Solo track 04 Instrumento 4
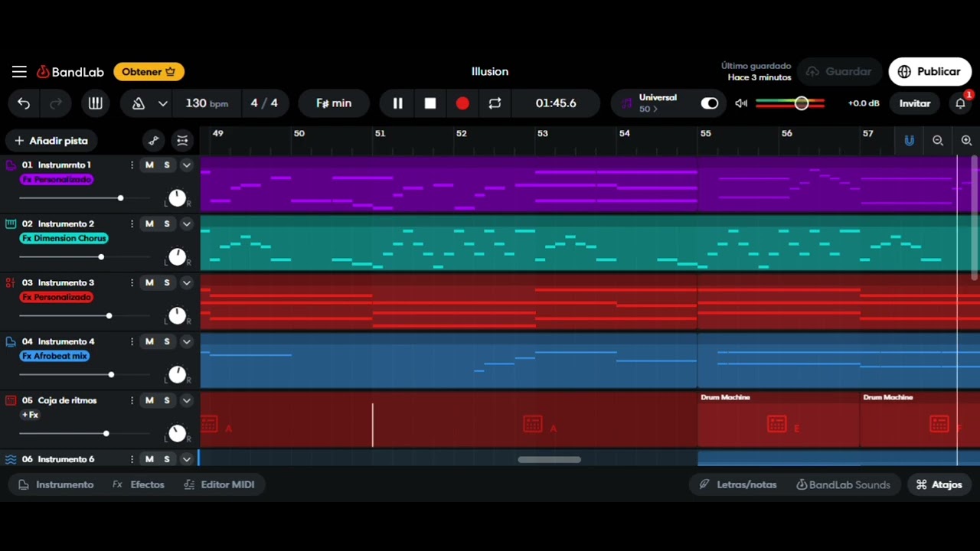This screenshot has width=980, height=551. pos(167,342)
